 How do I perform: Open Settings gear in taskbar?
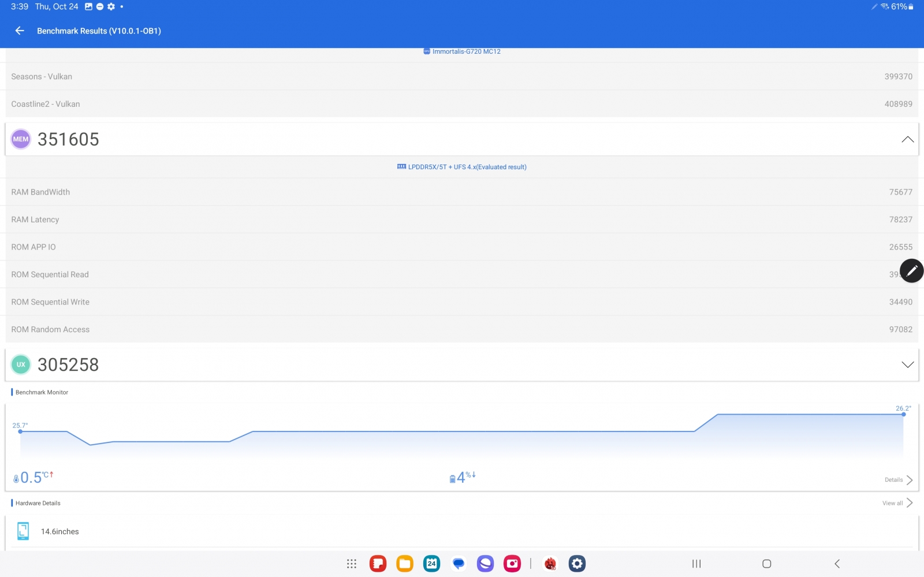(x=577, y=564)
